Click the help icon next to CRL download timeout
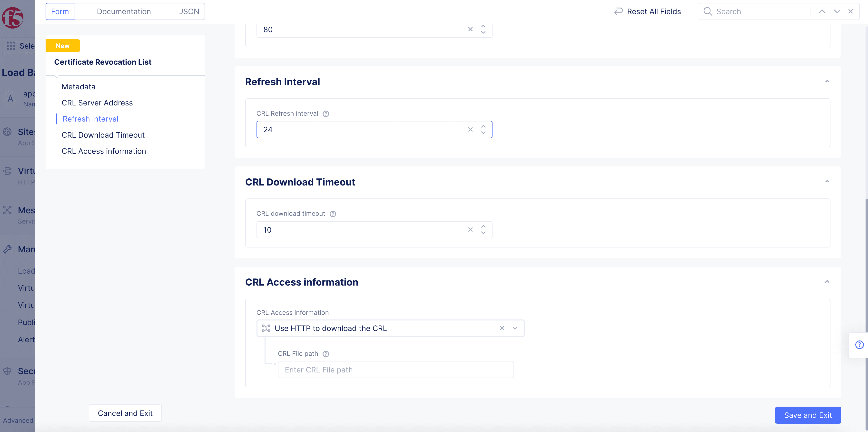Screen dimensions: 868x432 (333, 214)
